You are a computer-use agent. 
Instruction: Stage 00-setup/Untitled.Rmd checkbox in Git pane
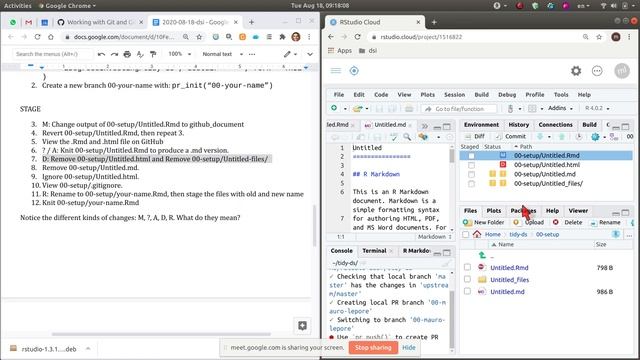click(471, 156)
